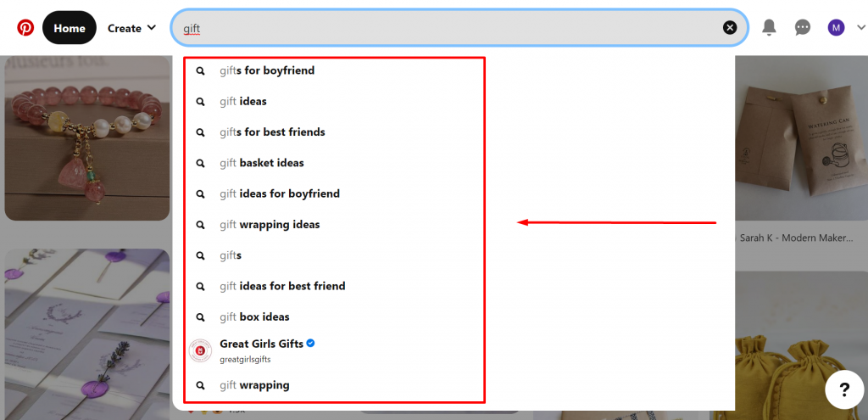Click the magnifier icon beside 'gift ideas'
The image size is (868, 420).
tap(201, 102)
